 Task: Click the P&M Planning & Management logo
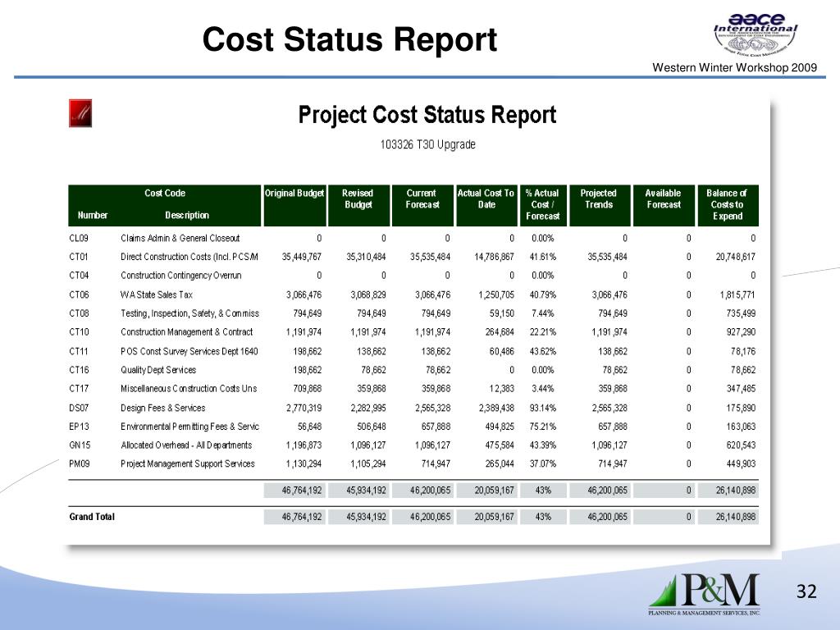pos(705,595)
